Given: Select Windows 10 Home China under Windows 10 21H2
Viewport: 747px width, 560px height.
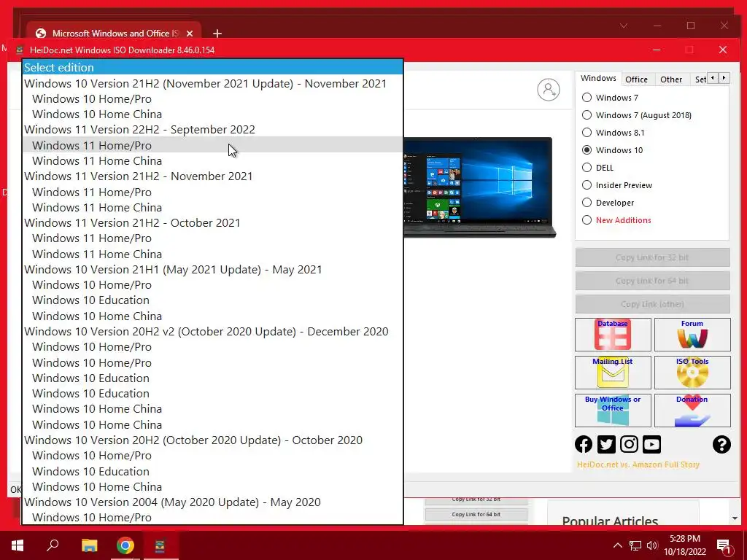Looking at the screenshot, I should pyautogui.click(x=212, y=114).
